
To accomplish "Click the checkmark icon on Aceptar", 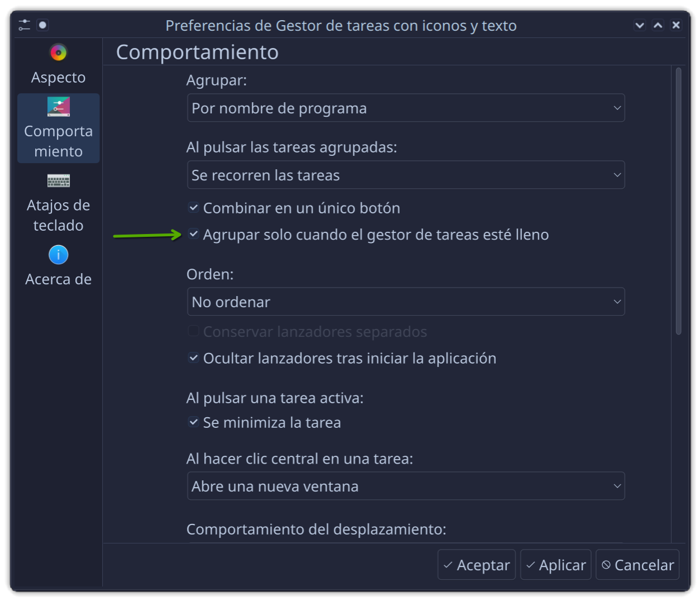I will coord(448,565).
